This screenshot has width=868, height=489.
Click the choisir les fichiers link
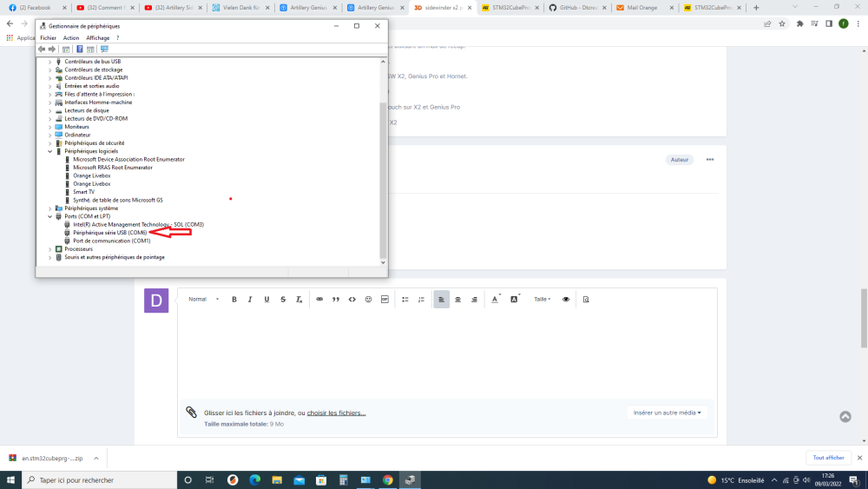(x=336, y=413)
